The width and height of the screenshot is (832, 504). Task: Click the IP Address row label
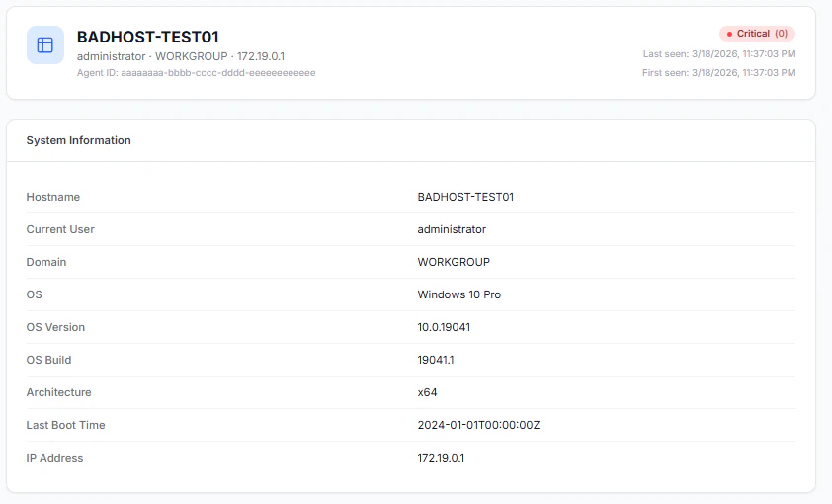click(x=54, y=458)
